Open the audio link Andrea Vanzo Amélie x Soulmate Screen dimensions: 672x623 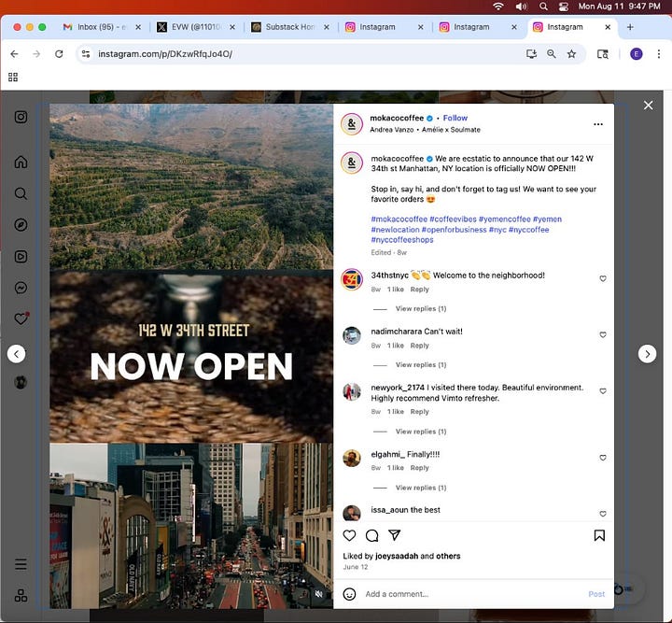[425, 130]
